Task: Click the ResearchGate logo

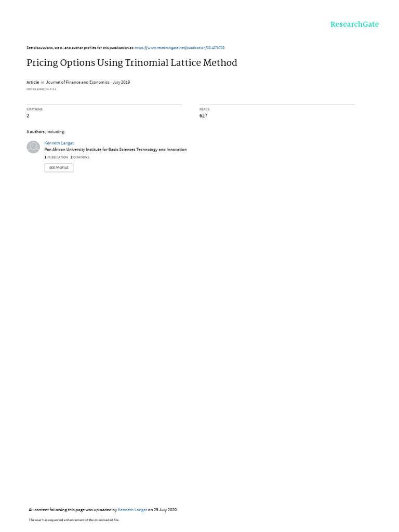Action: (x=354, y=24)
